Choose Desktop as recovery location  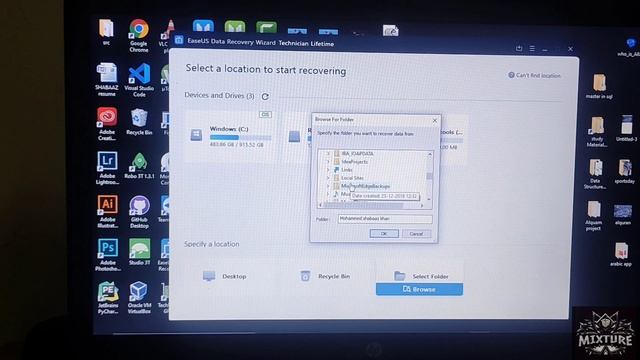[225, 276]
